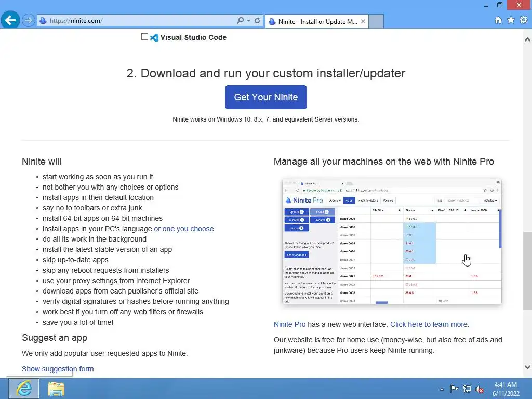
Task: Click 'use your proxy settings from Internet Explorer'
Action: pos(116,281)
